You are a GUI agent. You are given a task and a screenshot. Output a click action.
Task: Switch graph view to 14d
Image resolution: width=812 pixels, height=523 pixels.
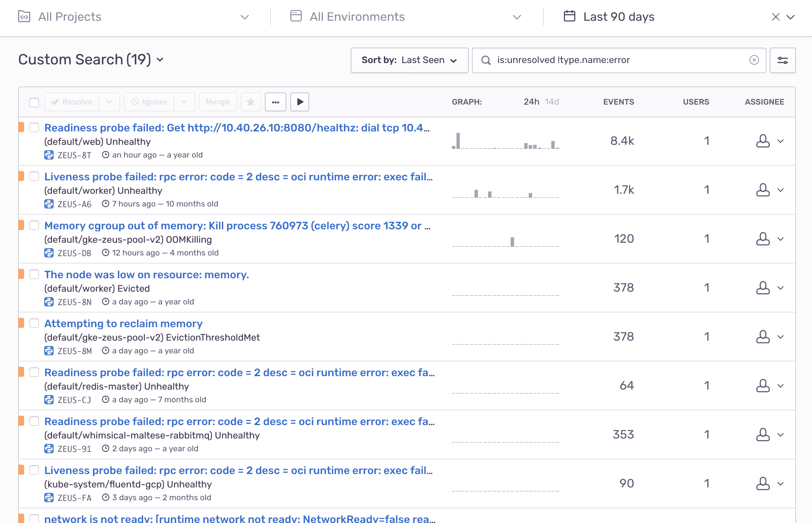[552, 102]
